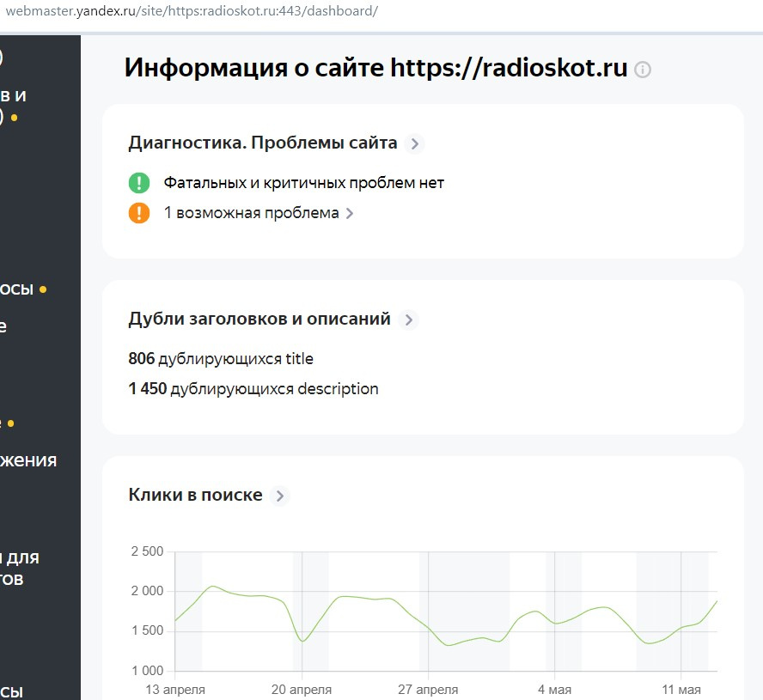This screenshot has height=700, width=763.
Task: Click sidebar item ending in жения
Action: [x=28, y=460]
